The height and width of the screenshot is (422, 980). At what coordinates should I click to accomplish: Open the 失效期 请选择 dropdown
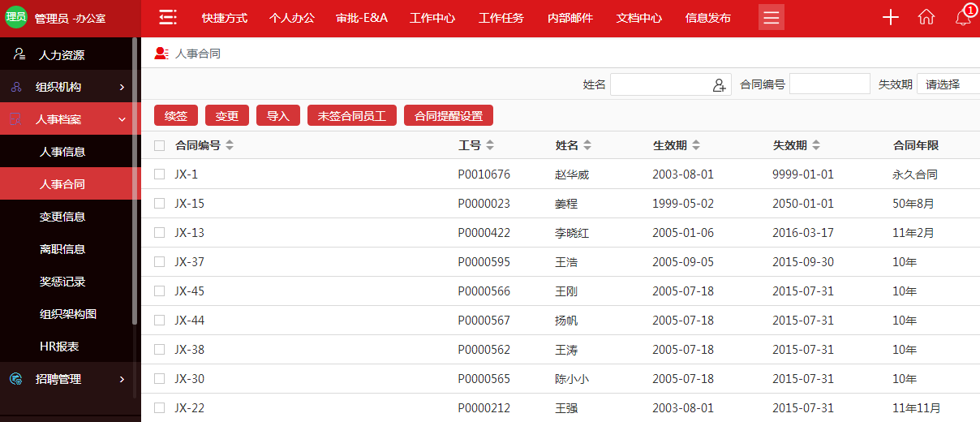click(948, 84)
